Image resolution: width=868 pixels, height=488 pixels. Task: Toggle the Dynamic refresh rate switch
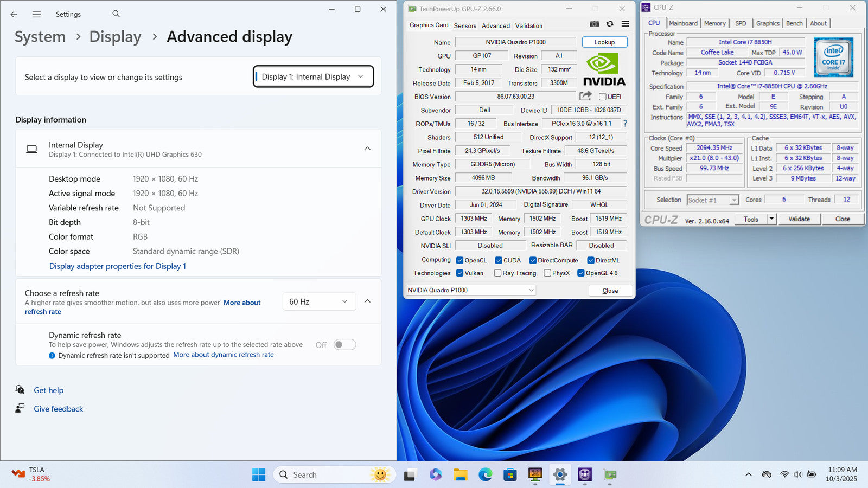pyautogui.click(x=344, y=345)
